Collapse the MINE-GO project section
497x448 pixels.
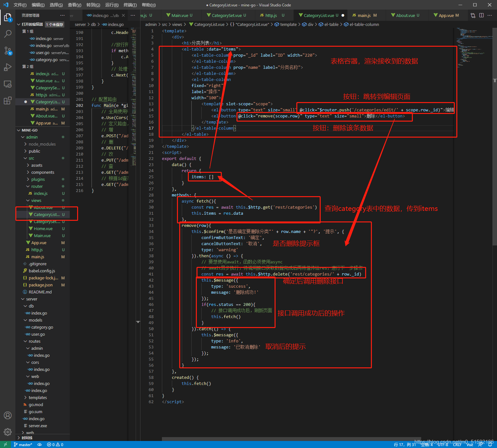click(x=29, y=130)
